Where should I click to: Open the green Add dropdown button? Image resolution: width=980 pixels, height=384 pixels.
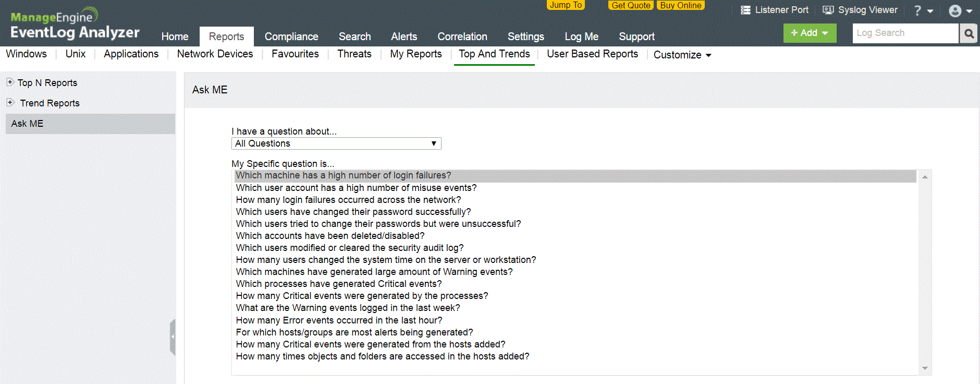(x=810, y=33)
